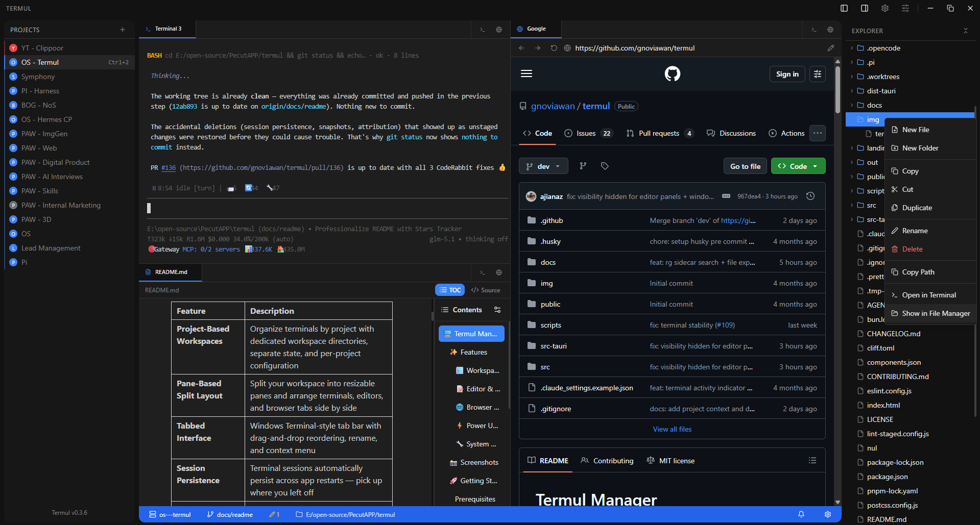980x525 pixels.
Task: Go forward in the embedded browser
Action: pos(538,48)
